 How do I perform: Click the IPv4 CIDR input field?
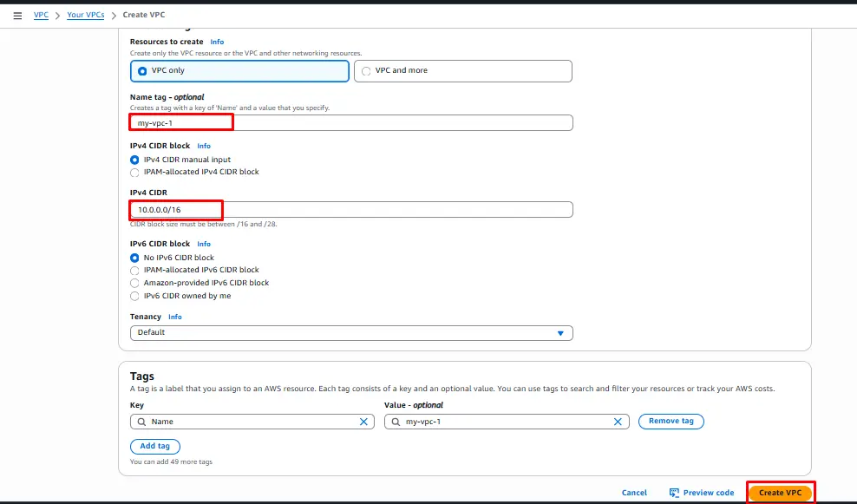point(351,210)
